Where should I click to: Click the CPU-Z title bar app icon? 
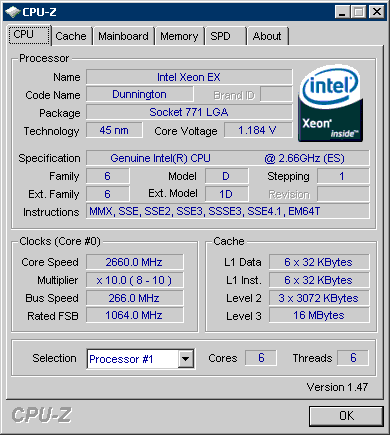click(12, 12)
